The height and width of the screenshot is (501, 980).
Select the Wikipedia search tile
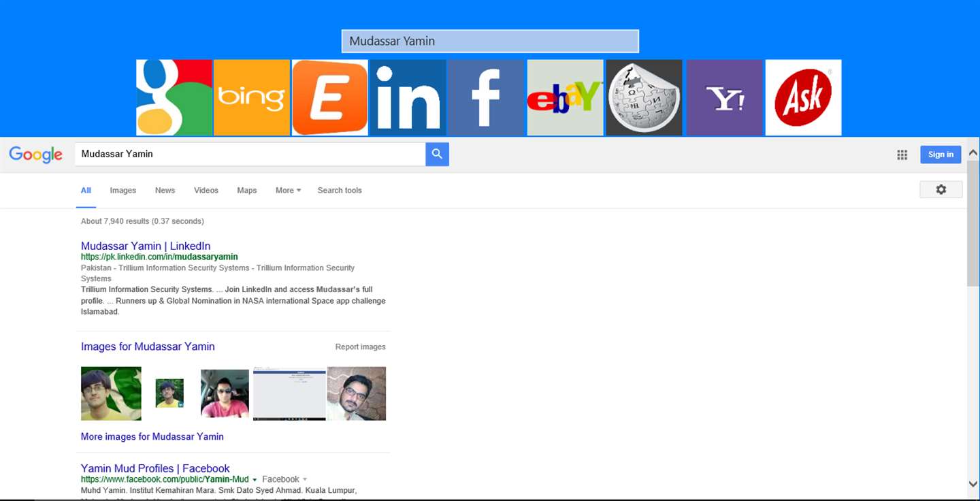pos(644,97)
